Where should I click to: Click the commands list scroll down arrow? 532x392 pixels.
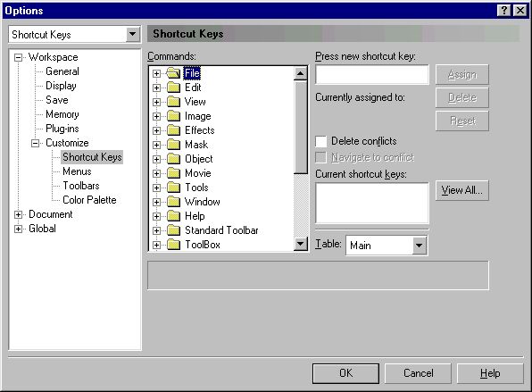coord(300,244)
